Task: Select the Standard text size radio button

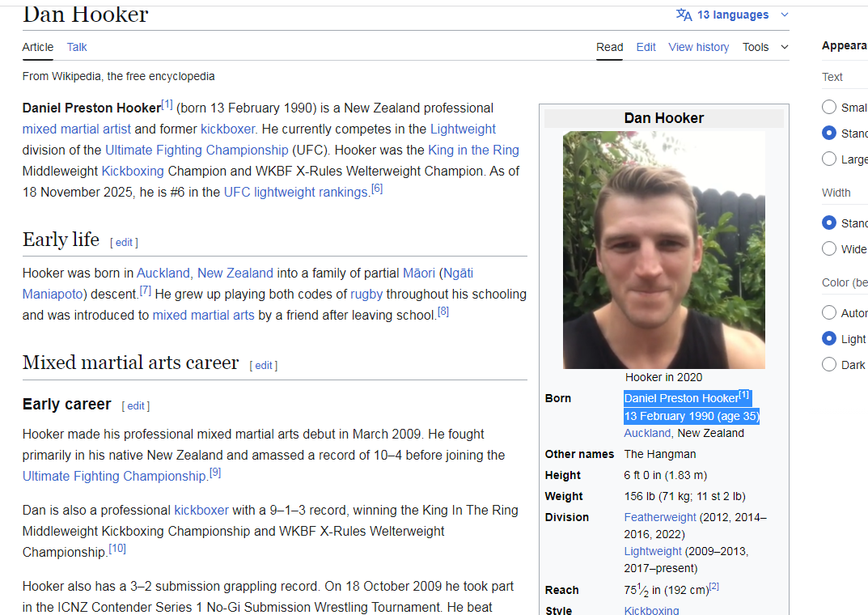Action: coord(828,133)
